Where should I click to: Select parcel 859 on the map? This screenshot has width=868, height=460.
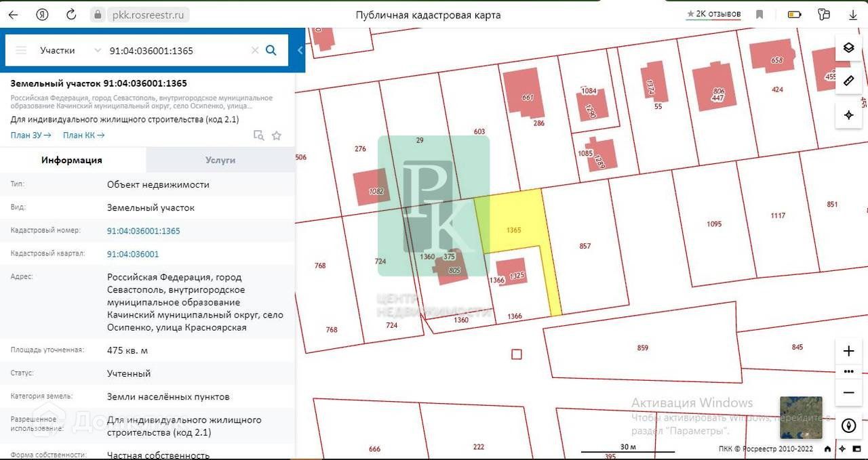click(643, 348)
